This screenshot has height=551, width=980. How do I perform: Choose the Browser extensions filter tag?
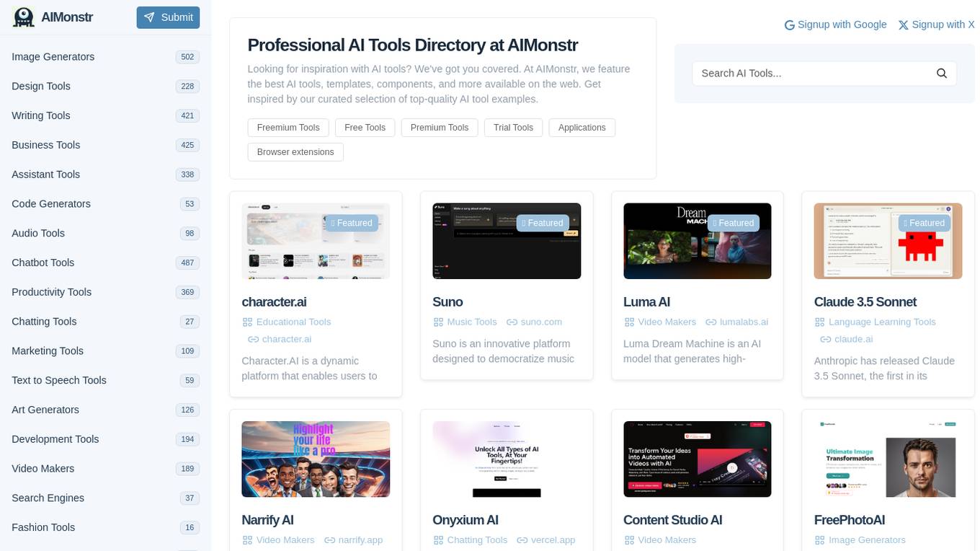click(x=295, y=152)
